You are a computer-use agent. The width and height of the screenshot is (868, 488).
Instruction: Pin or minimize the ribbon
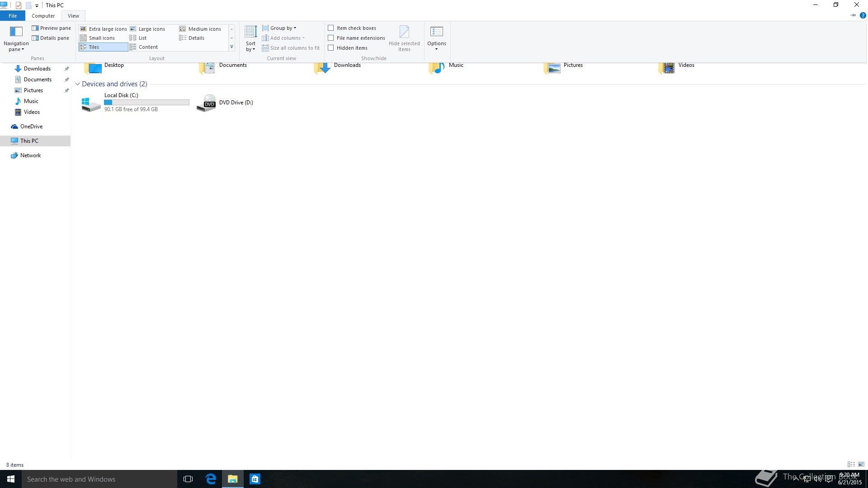click(x=853, y=15)
